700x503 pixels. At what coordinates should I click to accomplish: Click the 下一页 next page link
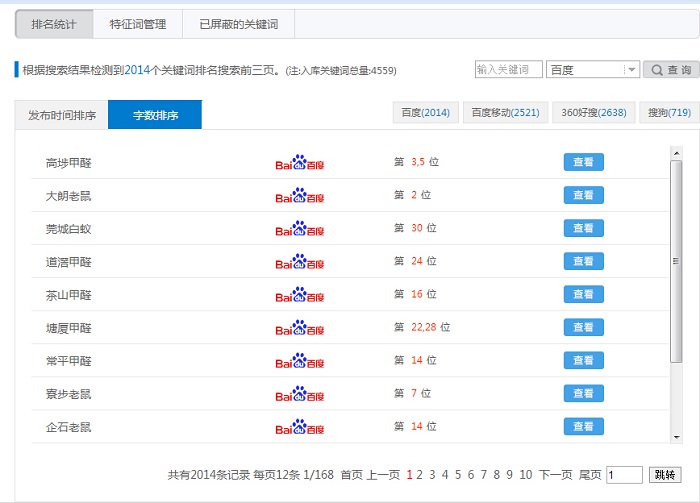pos(555,475)
